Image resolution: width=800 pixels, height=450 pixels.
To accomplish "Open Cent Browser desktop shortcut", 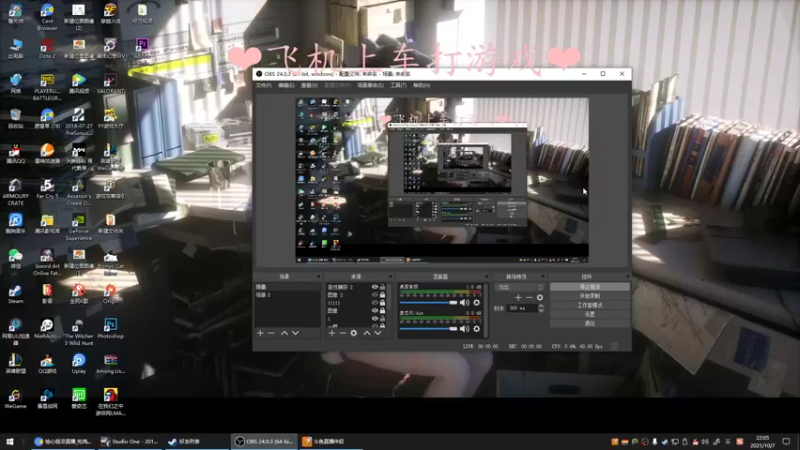I will pos(47,17).
